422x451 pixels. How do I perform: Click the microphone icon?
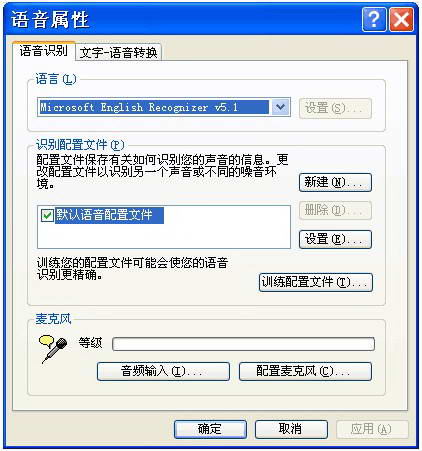[x=53, y=348]
